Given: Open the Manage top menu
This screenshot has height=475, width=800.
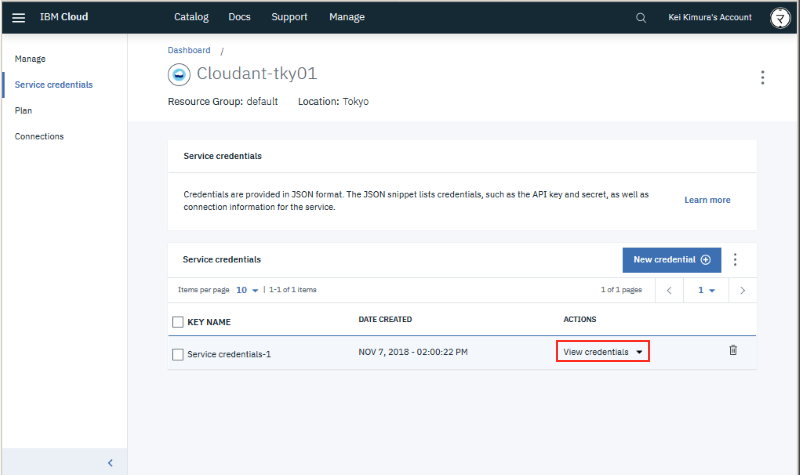Looking at the screenshot, I should tap(347, 17).
